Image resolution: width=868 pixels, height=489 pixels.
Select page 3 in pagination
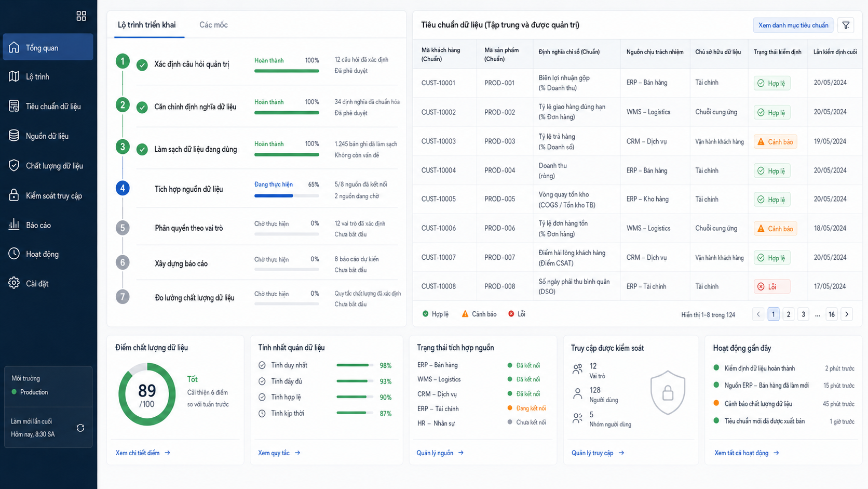(803, 314)
